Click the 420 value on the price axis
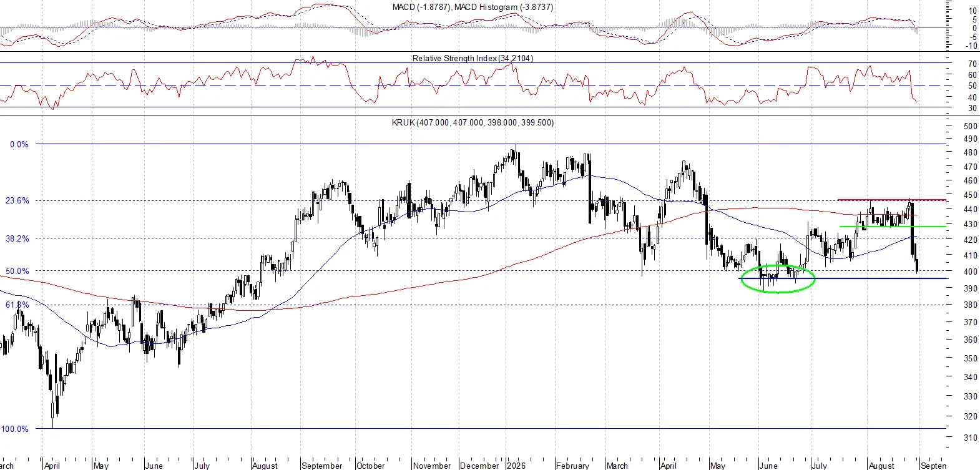Screen dimensions: 980x470 coord(971,240)
